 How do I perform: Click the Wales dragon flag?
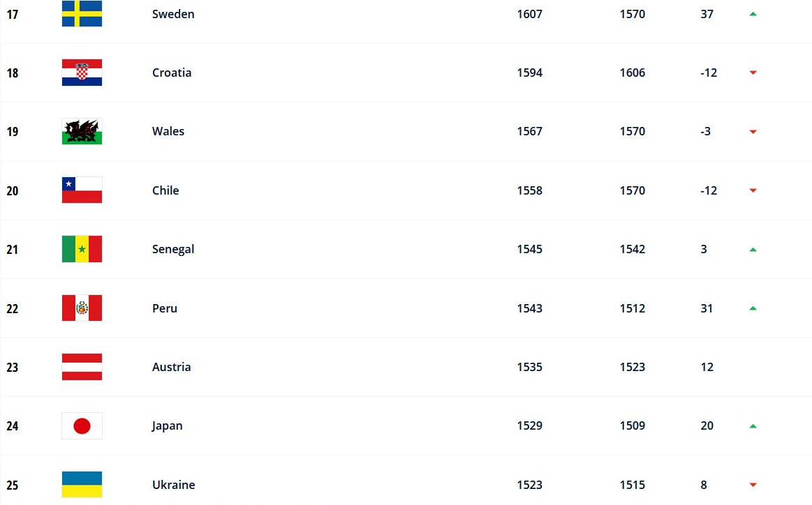(82, 131)
